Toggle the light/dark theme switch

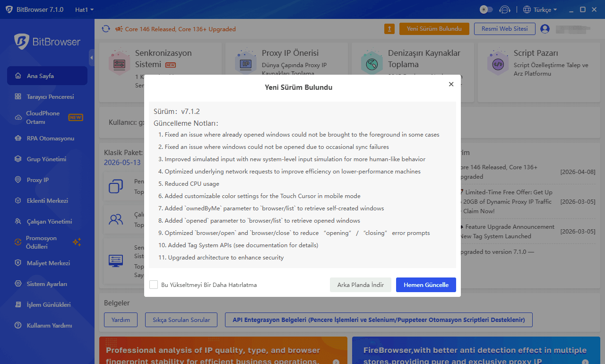486,9
